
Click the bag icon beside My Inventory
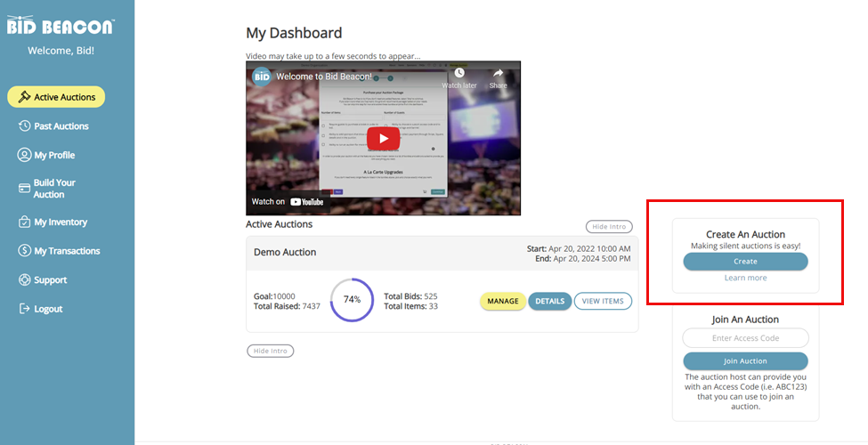[24, 222]
